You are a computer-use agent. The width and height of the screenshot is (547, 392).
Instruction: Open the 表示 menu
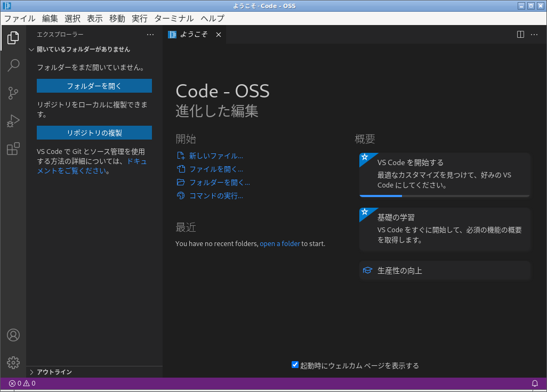pyautogui.click(x=95, y=19)
